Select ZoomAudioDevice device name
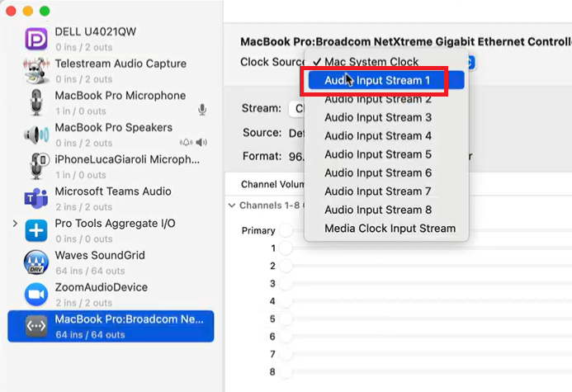Image resolution: width=572 pixels, height=392 pixels. [x=102, y=287]
